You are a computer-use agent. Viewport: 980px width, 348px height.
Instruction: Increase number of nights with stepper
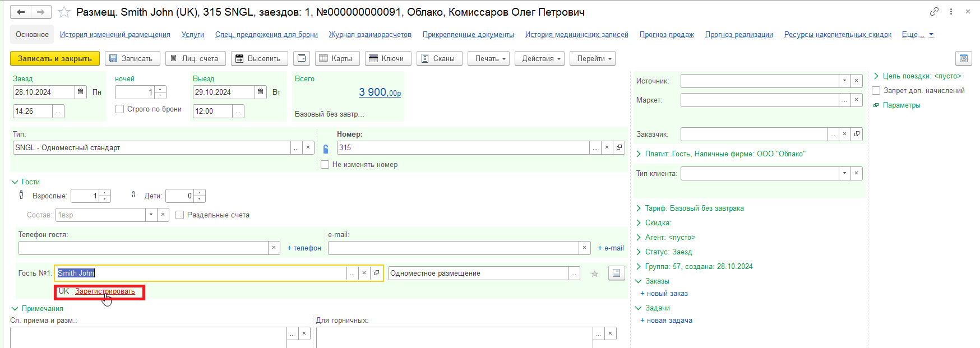click(x=160, y=89)
